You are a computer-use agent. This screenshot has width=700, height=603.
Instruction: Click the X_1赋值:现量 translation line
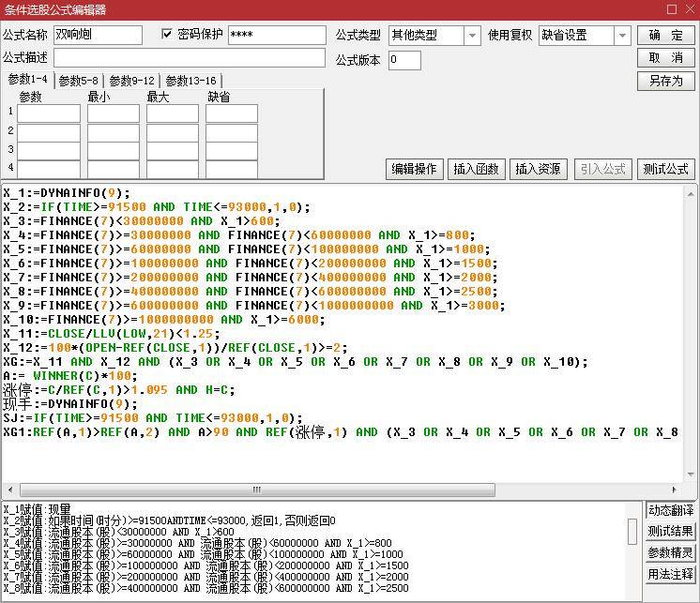[x=37, y=509]
